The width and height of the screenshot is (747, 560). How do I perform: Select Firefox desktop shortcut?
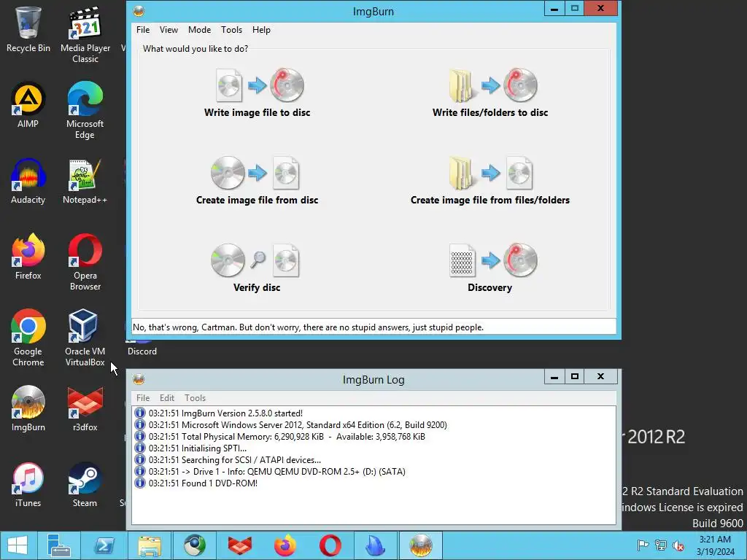coord(28,257)
